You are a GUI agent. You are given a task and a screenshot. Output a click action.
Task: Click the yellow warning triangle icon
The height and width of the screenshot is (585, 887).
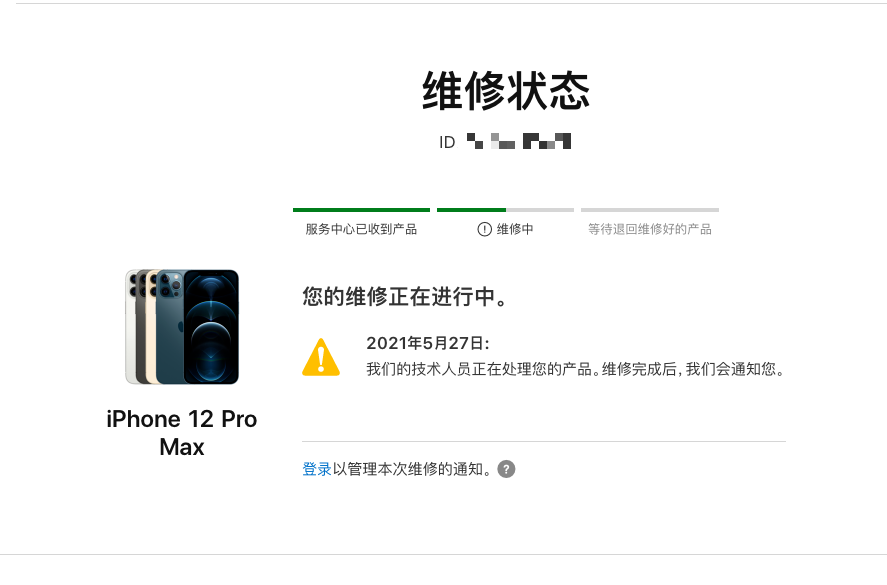pos(321,357)
